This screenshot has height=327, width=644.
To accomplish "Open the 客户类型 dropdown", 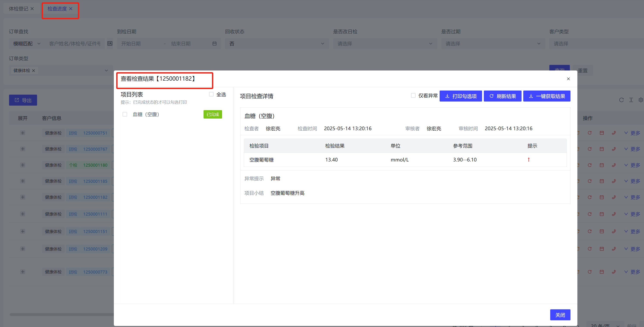I will pyautogui.click(x=597, y=44).
